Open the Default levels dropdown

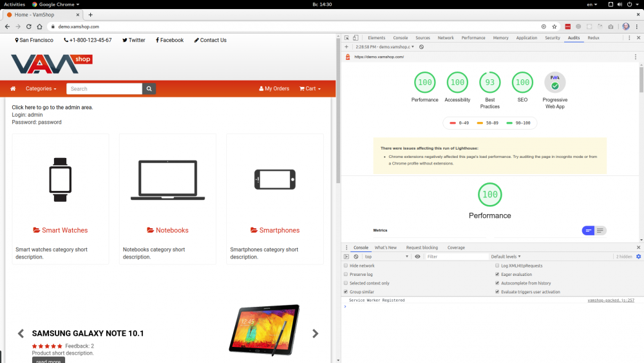506,257
